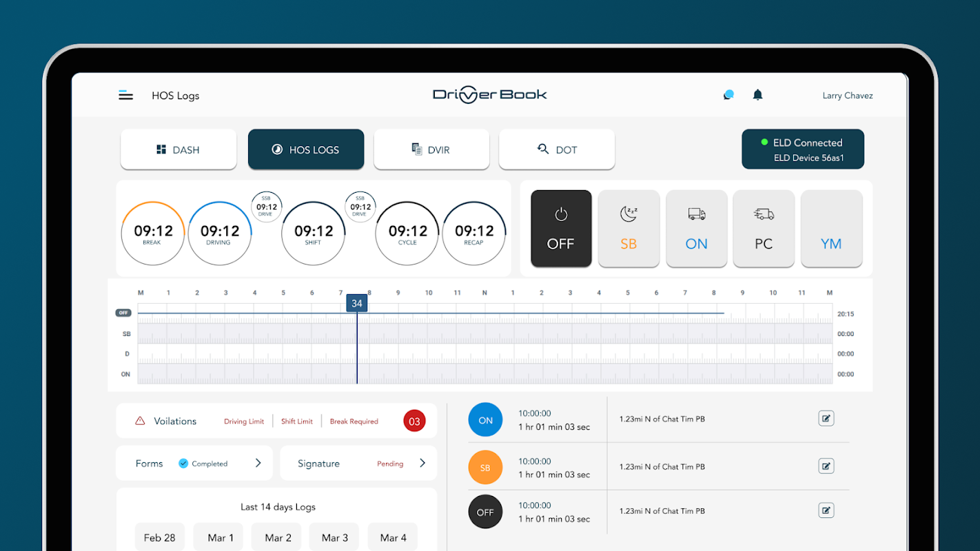Image resolution: width=980 pixels, height=551 pixels.
Task: Select the HOS LOGS tab
Action: click(x=306, y=149)
